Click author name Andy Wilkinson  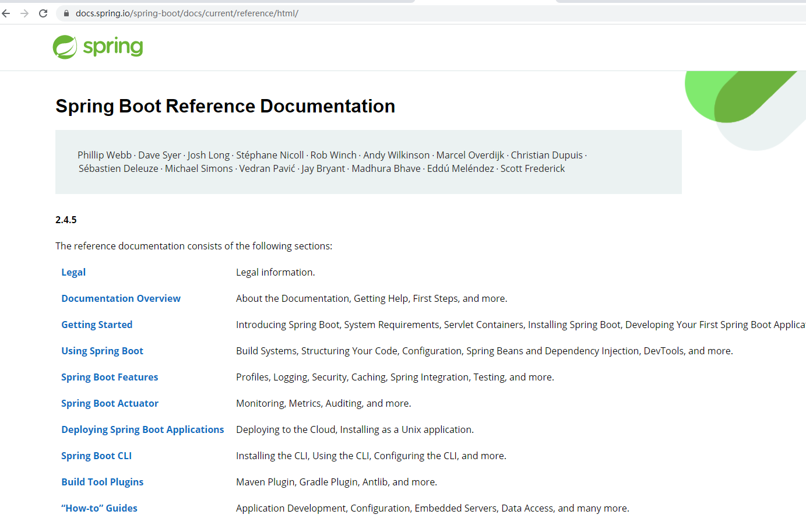point(396,155)
